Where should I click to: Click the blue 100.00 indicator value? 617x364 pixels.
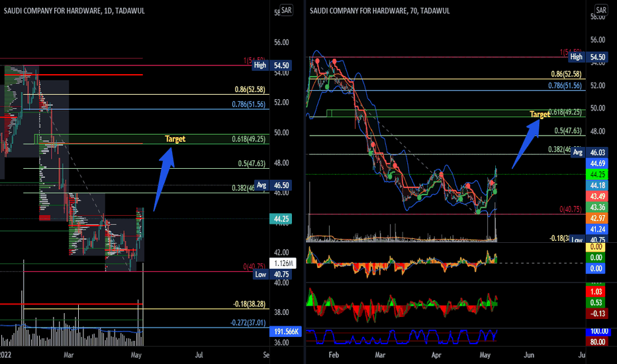598,332
